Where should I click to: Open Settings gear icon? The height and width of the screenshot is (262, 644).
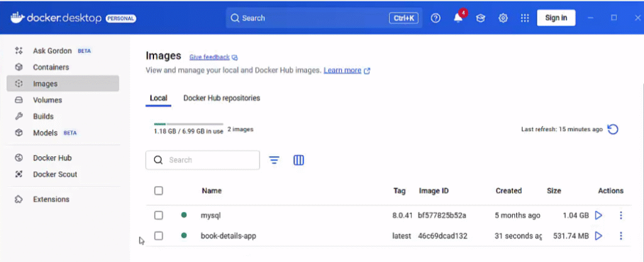(503, 18)
